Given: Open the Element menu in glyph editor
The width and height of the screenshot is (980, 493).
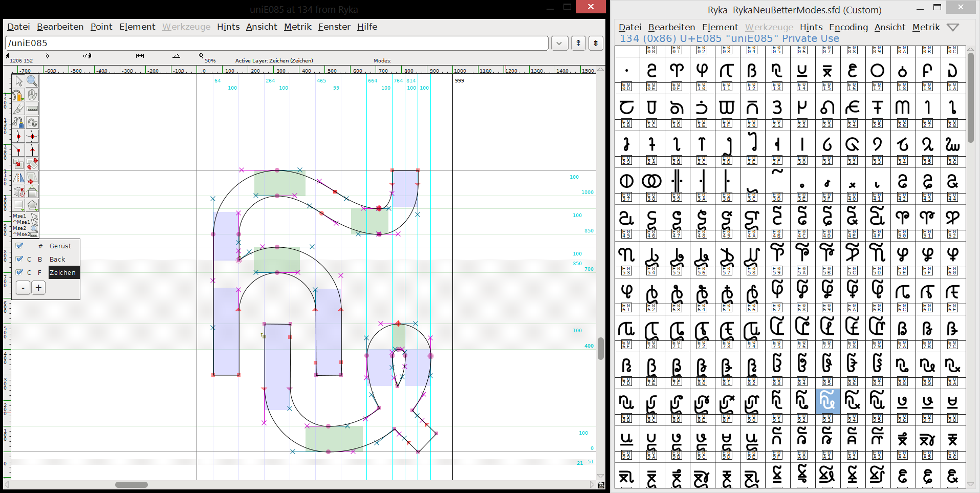Looking at the screenshot, I should 137,27.
